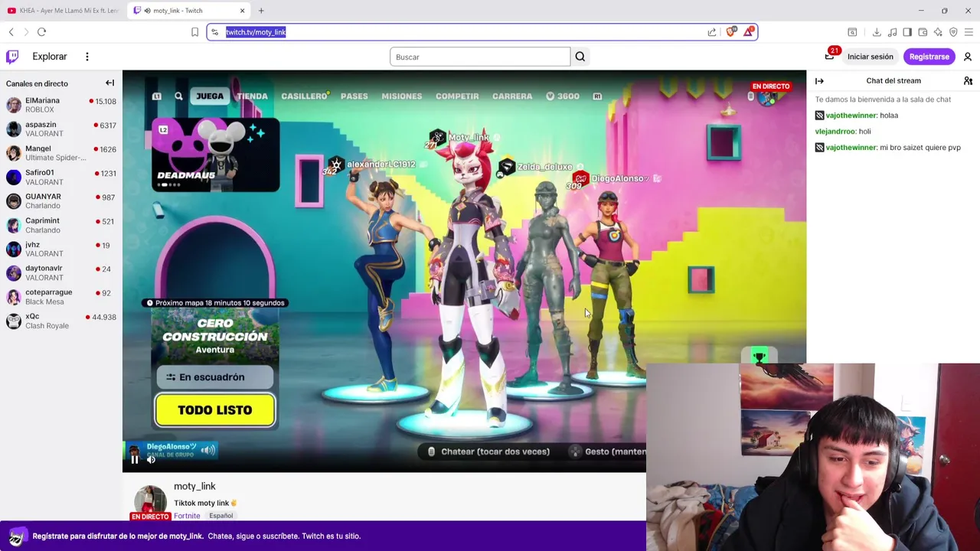Click the MISIONES tab in the game

402,96
